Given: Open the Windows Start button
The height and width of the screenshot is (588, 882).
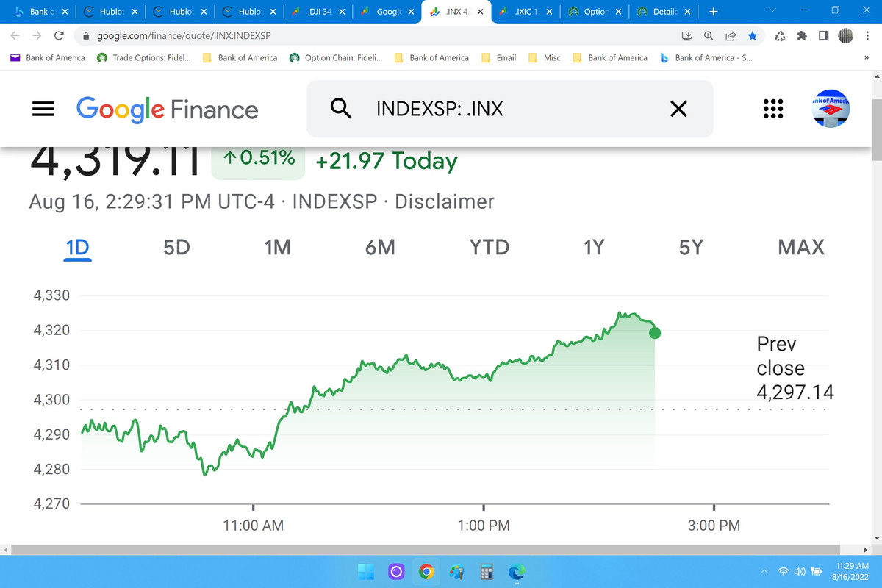Looking at the screenshot, I should pyautogui.click(x=365, y=571).
